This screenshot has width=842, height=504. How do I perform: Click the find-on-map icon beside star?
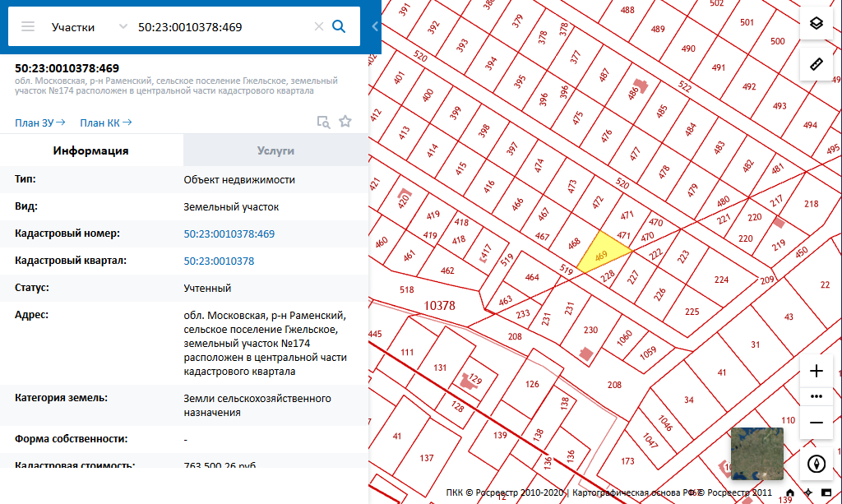pyautogui.click(x=324, y=122)
